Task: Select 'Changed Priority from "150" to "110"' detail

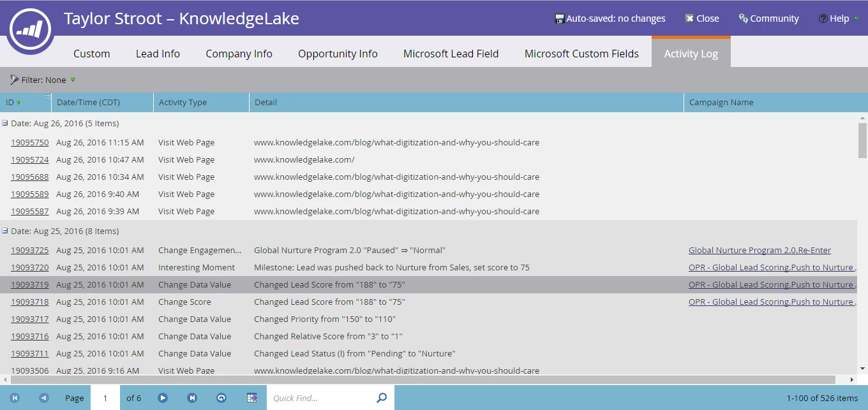Action: (325, 319)
